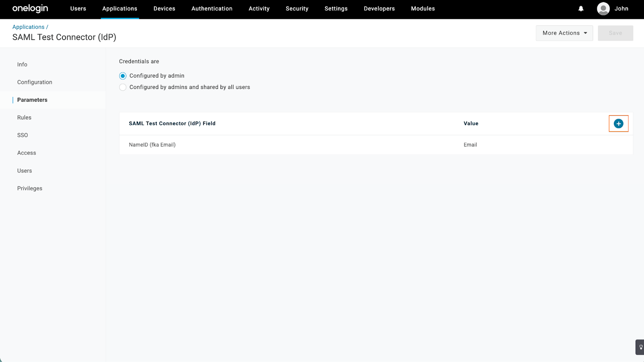Open the notifications bell
644x362 pixels.
(581, 8)
